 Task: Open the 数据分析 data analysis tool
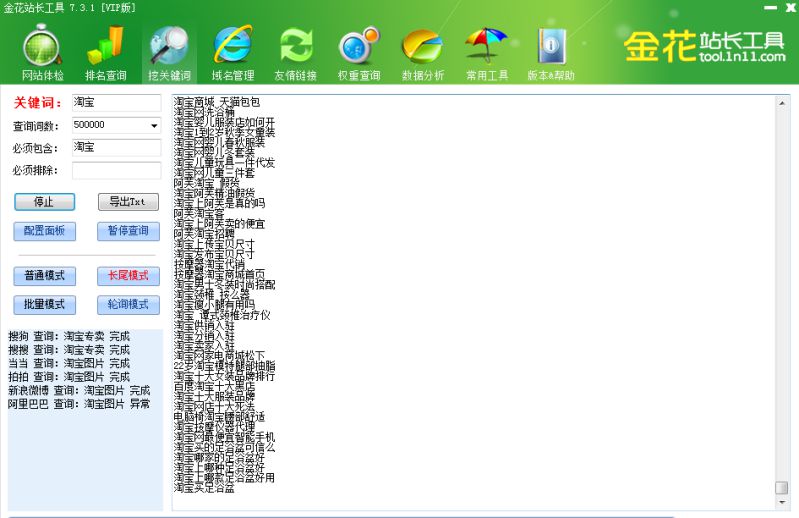pyautogui.click(x=423, y=55)
